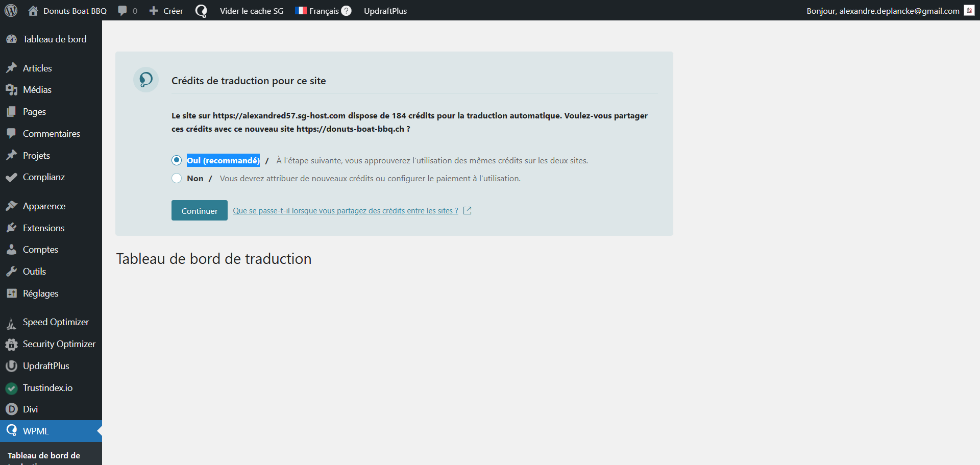
Task: Open the Articles menu item
Action: pos(51,68)
